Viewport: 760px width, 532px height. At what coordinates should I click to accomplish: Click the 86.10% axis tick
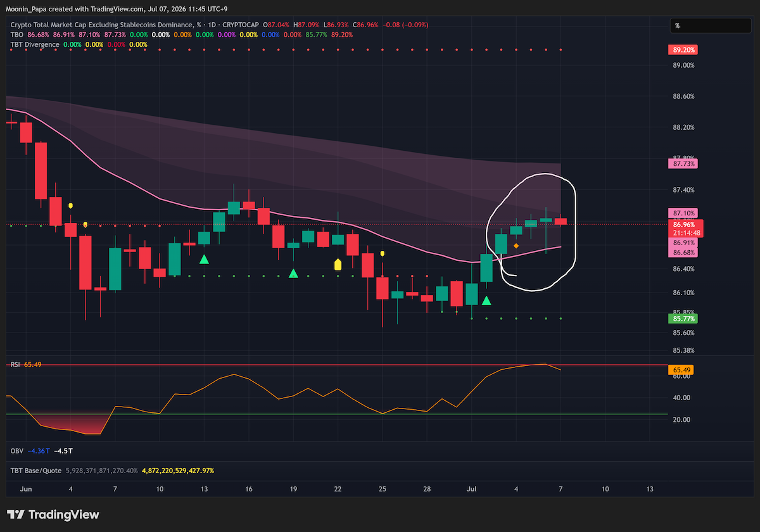click(x=683, y=293)
